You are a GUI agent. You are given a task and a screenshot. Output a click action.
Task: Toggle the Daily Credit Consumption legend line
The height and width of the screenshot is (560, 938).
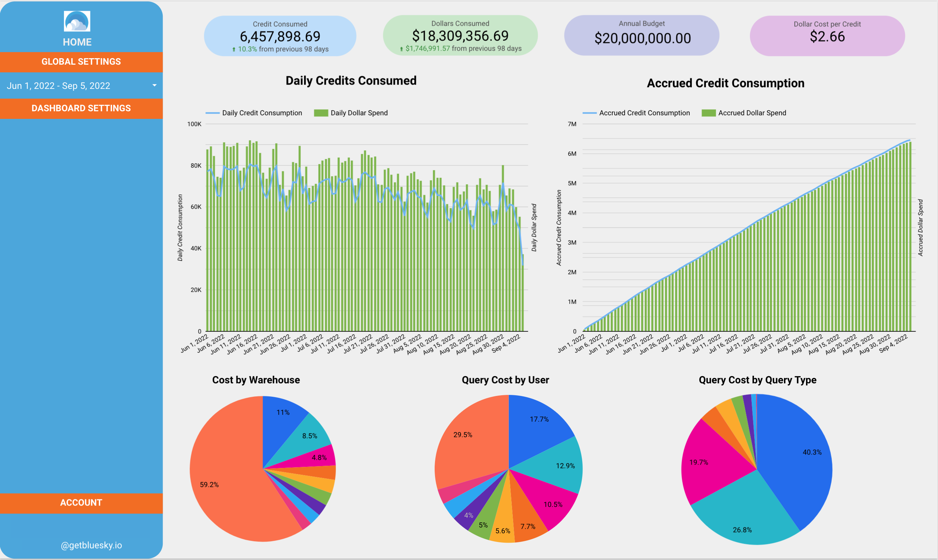point(212,113)
